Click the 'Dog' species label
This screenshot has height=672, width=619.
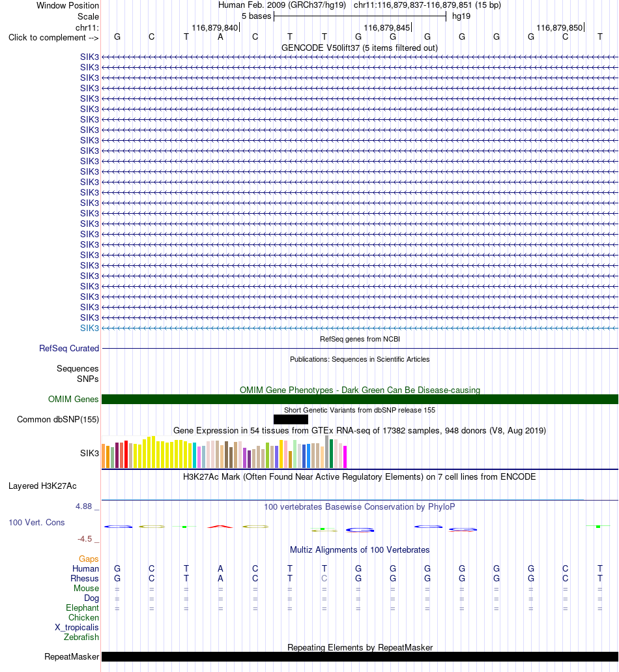91,598
